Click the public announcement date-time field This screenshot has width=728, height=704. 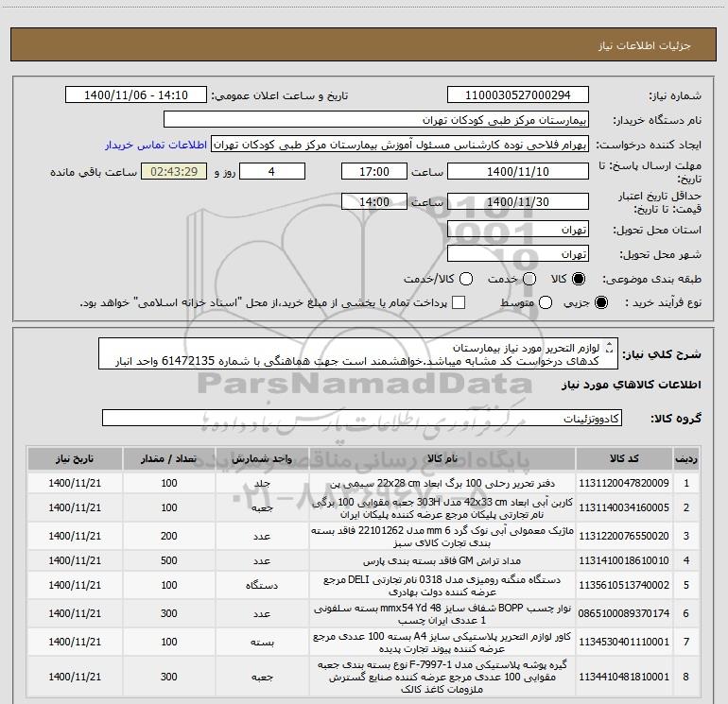pos(136,94)
